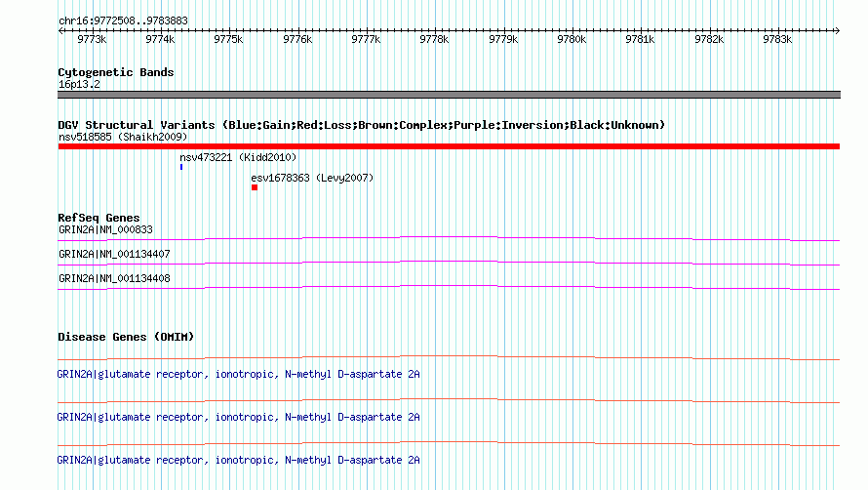Click the 9774k ruler tick label
868x490 pixels.
[x=160, y=39]
